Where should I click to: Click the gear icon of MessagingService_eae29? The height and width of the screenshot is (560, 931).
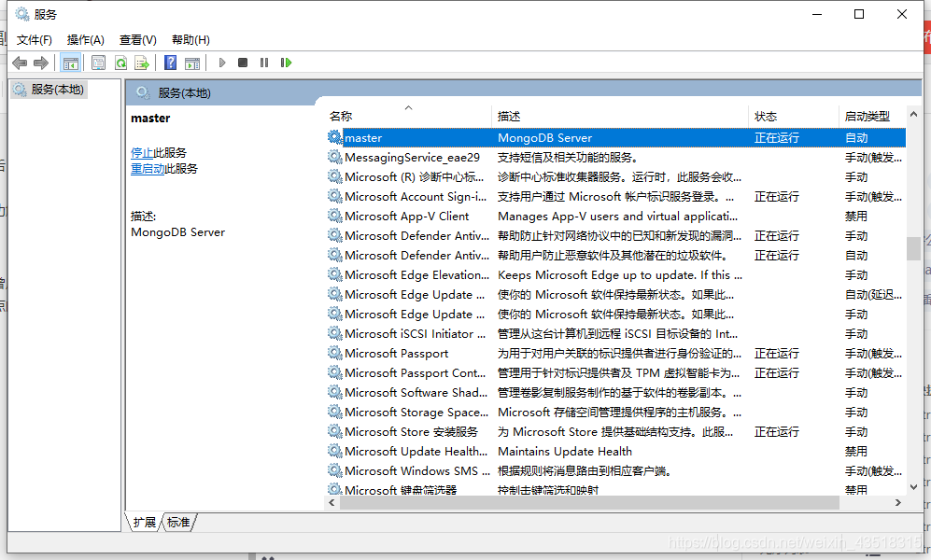[x=335, y=157]
